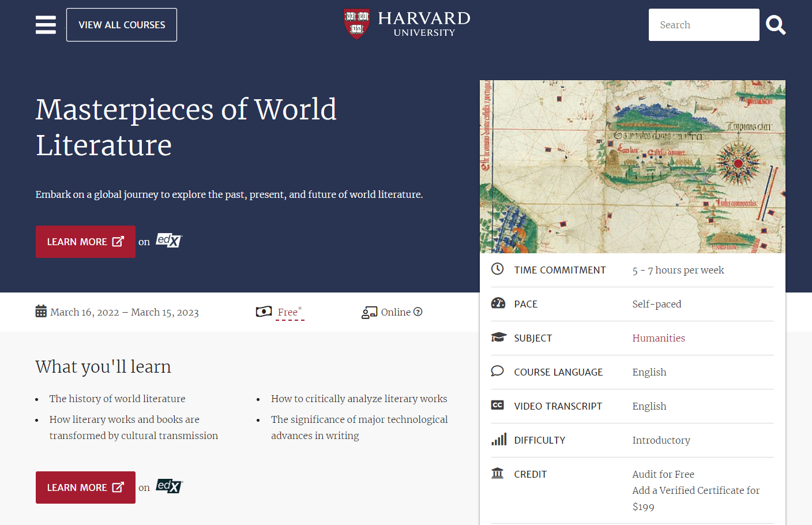
Task: Click the bank icon next to Credit
Action: 497,473
